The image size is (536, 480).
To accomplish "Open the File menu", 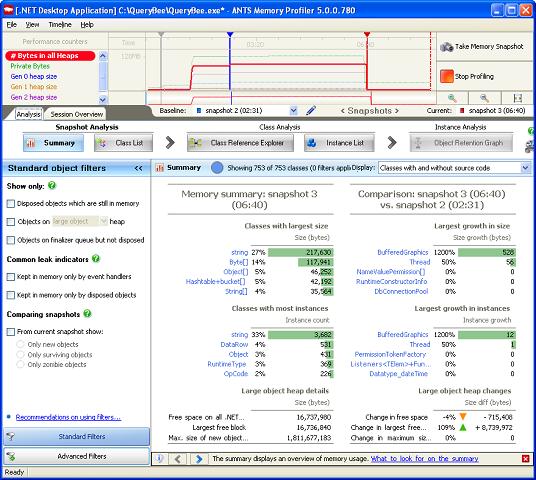I will (x=12, y=25).
